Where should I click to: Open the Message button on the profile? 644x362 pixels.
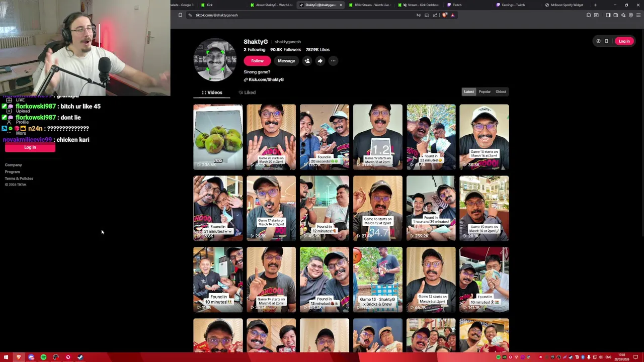point(286,61)
